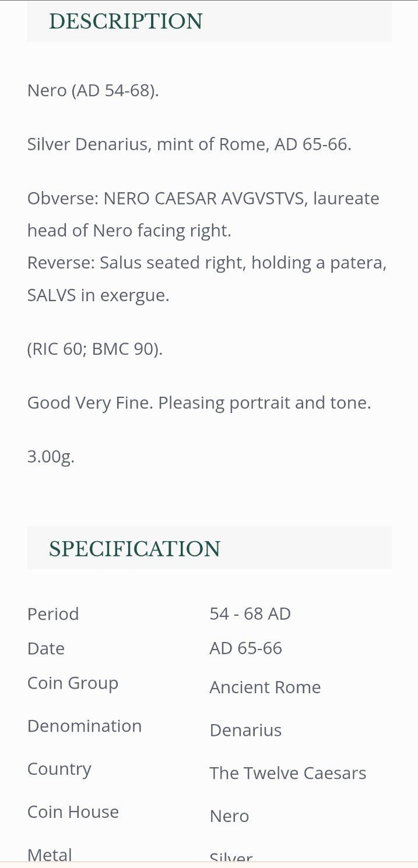Click the Period label

(x=53, y=614)
